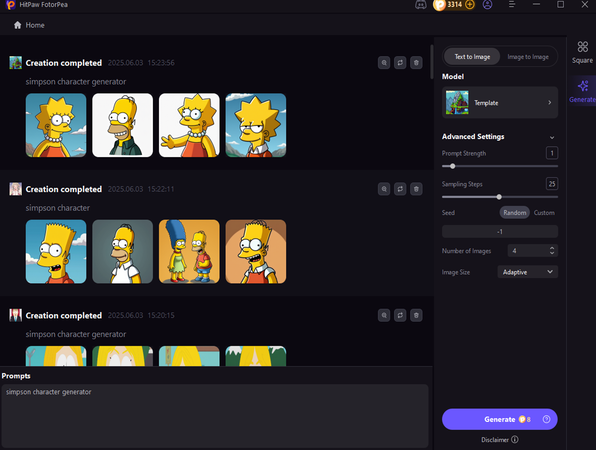Open Bart thumbnail with blue sky background
The width and height of the screenshot is (596, 450).
click(x=56, y=251)
